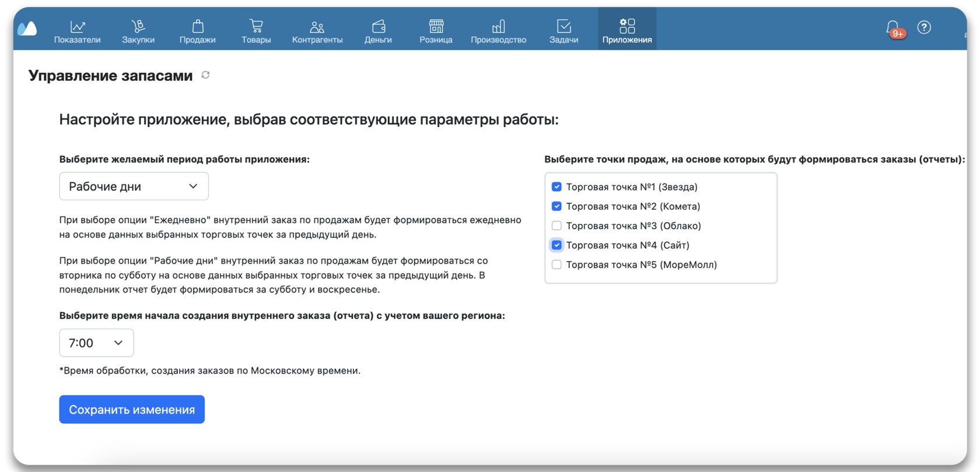Open the Закупки cart icon
Screen dimensions: 980x472
[138, 26]
